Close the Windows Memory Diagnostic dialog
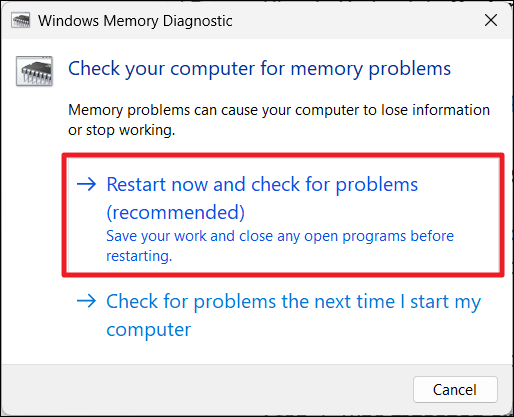The height and width of the screenshot is (417, 514). click(x=491, y=20)
